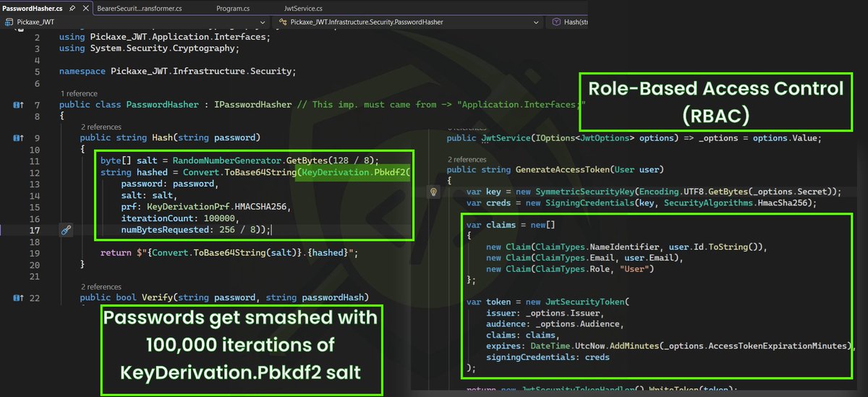Click _options.Issuer in the token block
The width and height of the screenshot is (868, 397).
[x=561, y=312]
